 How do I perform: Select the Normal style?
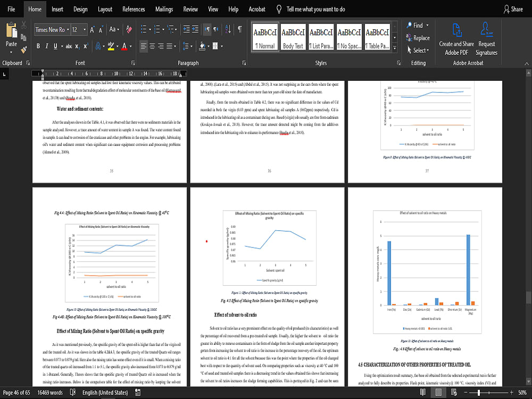point(264,37)
